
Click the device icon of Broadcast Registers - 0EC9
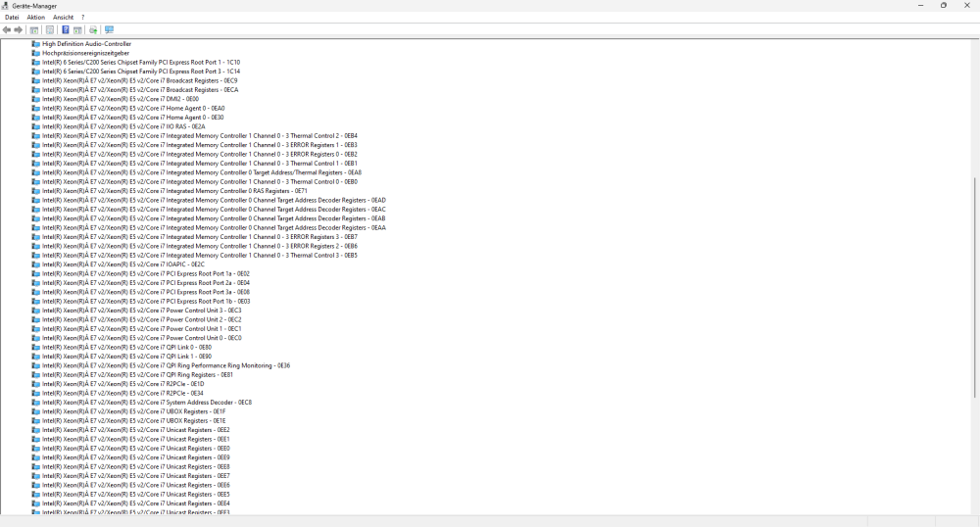pyautogui.click(x=36, y=80)
